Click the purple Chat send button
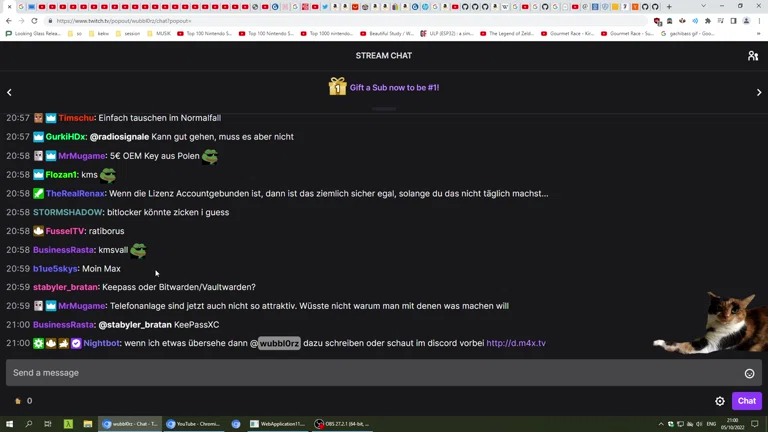The width and height of the screenshot is (768, 432). (746, 401)
